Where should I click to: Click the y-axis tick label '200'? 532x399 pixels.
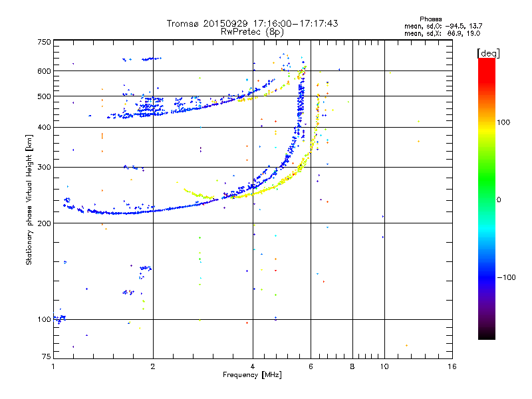[x=44, y=223]
